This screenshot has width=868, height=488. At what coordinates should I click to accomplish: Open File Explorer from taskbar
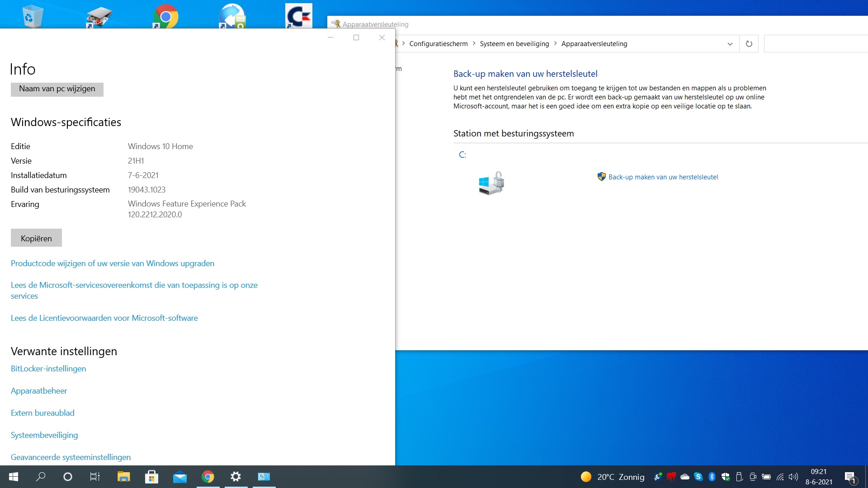coord(123,477)
